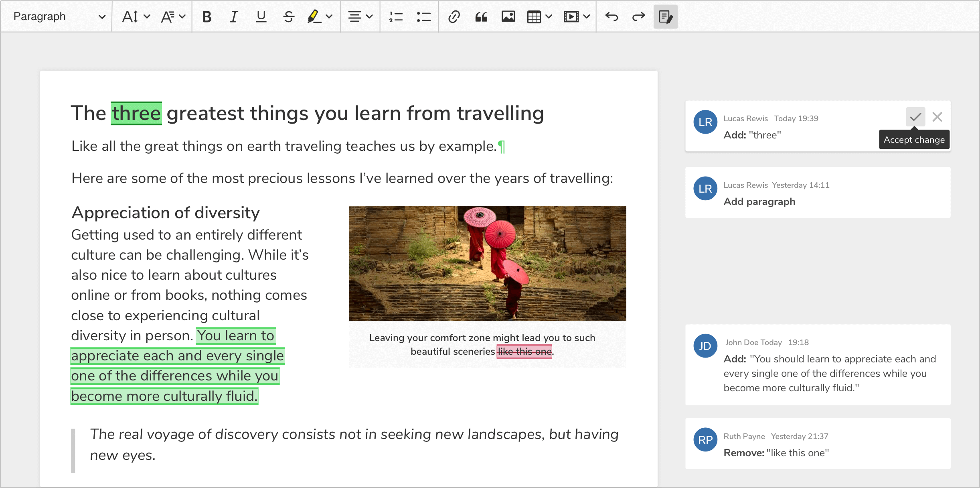Insert an image
Screen dimensions: 980x488
point(508,16)
